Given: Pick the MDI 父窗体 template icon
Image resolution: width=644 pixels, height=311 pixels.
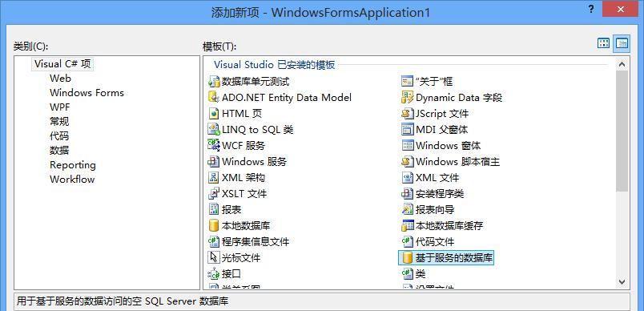Looking at the screenshot, I should pos(407,129).
